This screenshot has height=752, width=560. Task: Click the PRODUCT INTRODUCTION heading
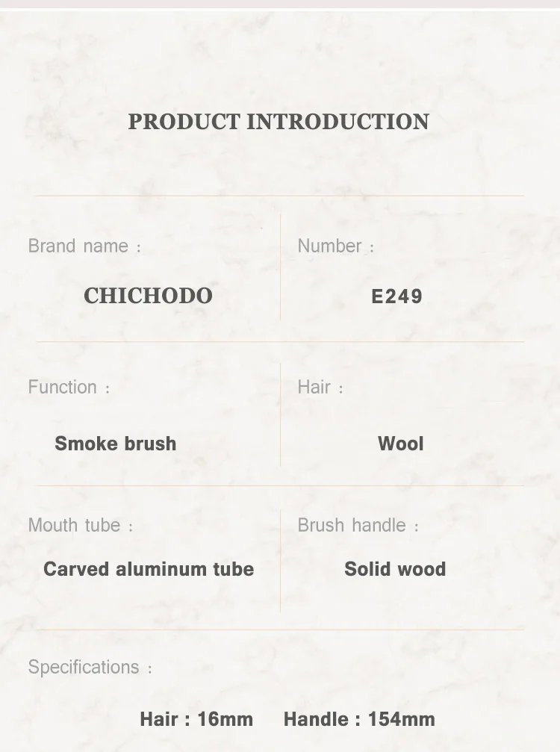coord(279,122)
